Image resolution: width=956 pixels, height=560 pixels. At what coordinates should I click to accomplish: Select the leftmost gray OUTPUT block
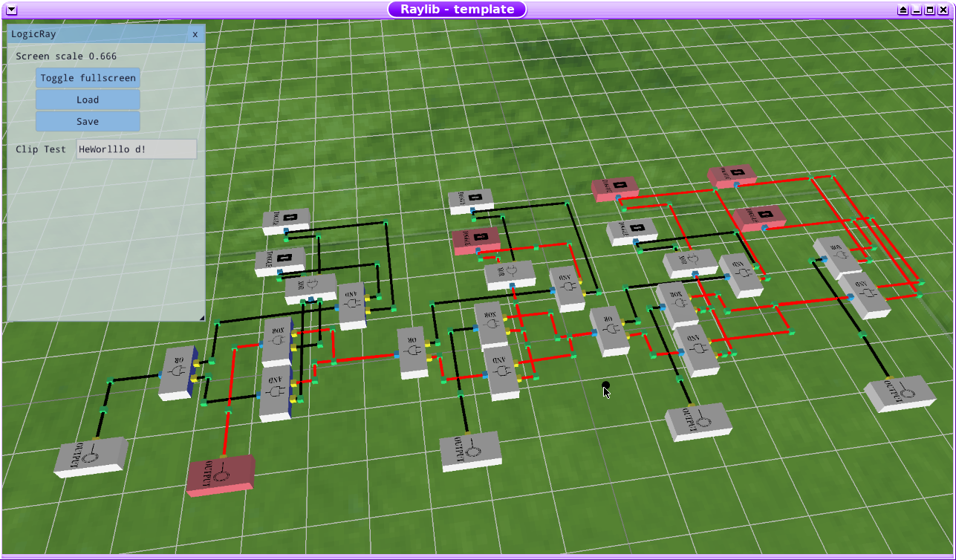[x=91, y=456]
